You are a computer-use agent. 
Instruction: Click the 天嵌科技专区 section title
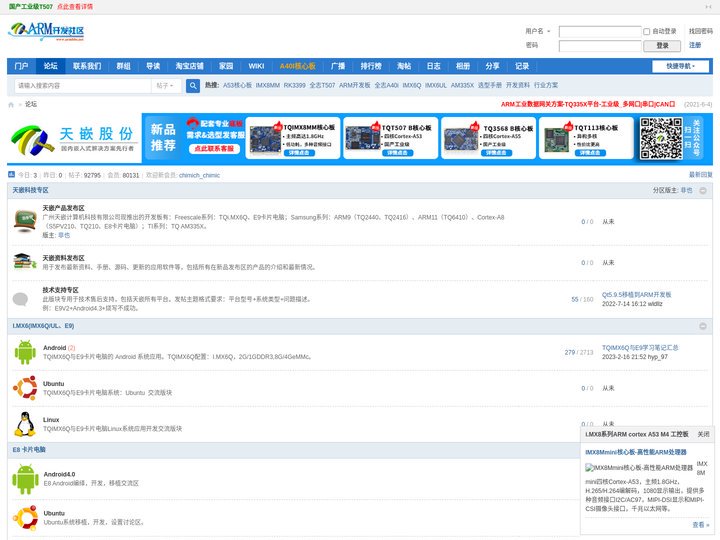tap(30, 190)
